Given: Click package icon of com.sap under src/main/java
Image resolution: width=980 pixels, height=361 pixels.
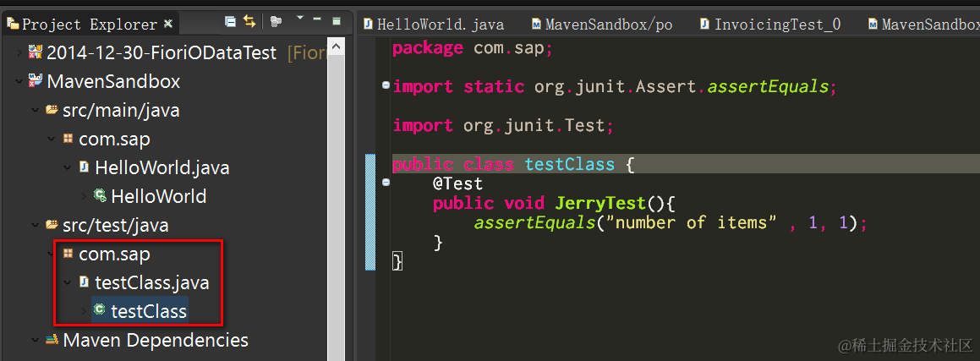Looking at the screenshot, I should click(68, 139).
